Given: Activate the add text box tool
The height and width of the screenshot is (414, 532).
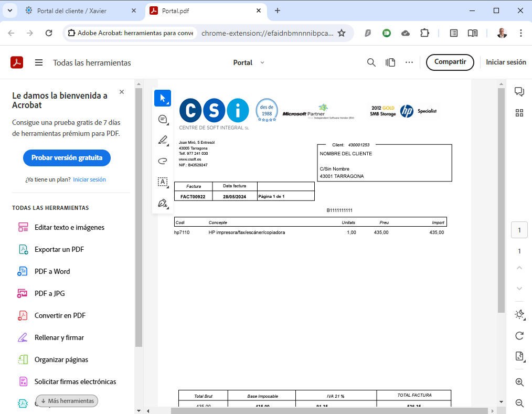Looking at the screenshot, I should [163, 182].
